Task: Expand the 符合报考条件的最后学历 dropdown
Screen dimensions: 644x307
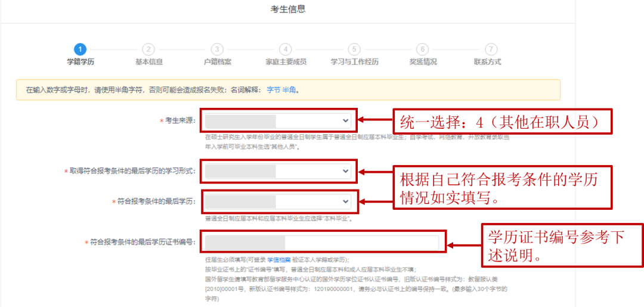Action: [278, 201]
